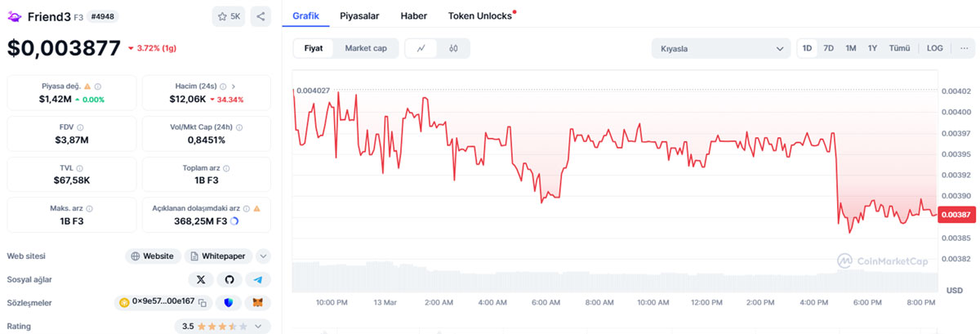Set chart range to 7D
The image size is (980, 334).
pyautogui.click(x=829, y=48)
